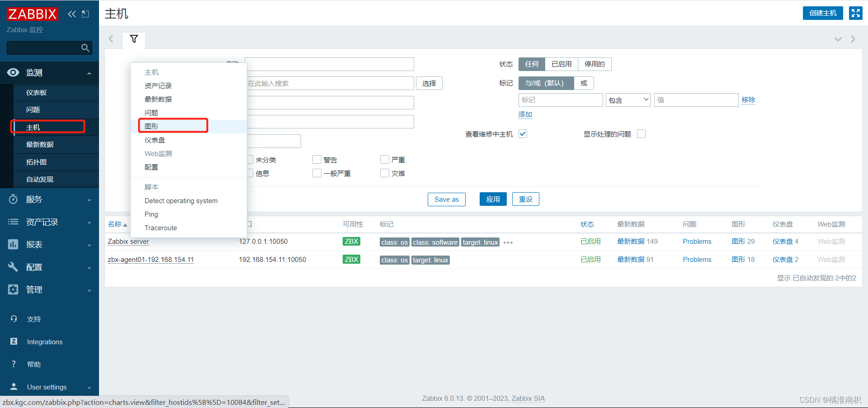Uncheck the 查看维修中主机 checkbox
The width and height of the screenshot is (868, 408).
[523, 134]
